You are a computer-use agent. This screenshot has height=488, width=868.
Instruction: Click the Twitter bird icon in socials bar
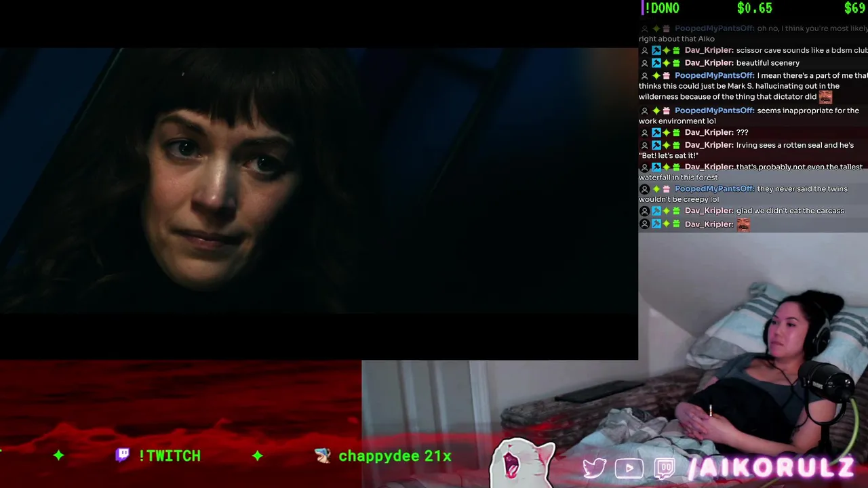595,468
